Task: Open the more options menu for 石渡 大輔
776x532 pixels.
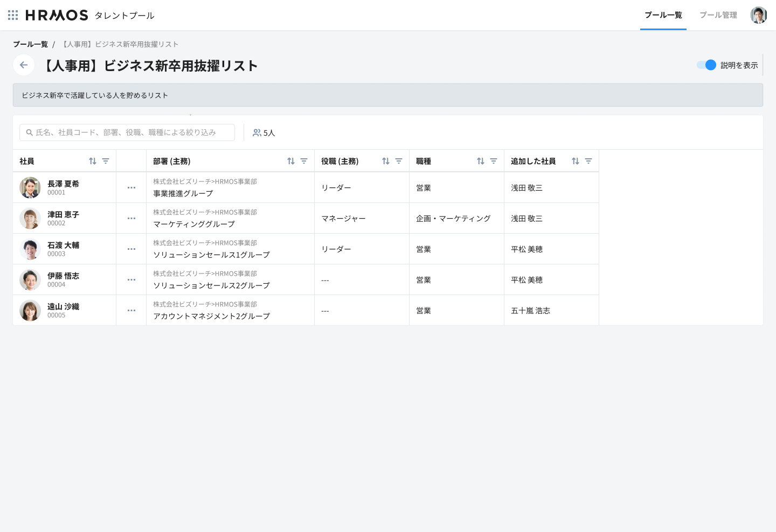Action: 131,249
